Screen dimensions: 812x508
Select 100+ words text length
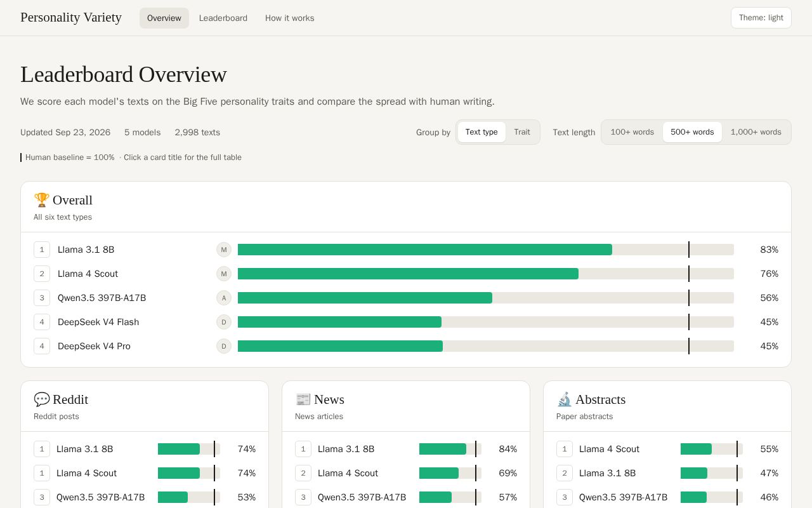point(632,132)
